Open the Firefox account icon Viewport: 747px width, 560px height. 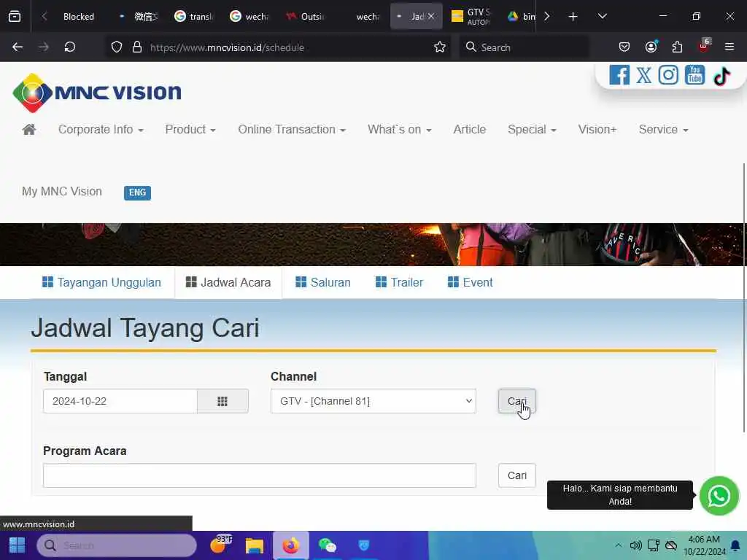click(651, 47)
